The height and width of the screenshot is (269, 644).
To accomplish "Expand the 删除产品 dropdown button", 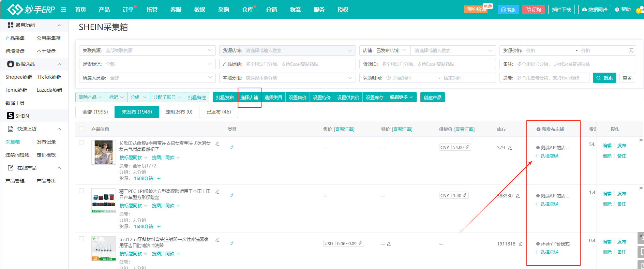I will point(90,97).
